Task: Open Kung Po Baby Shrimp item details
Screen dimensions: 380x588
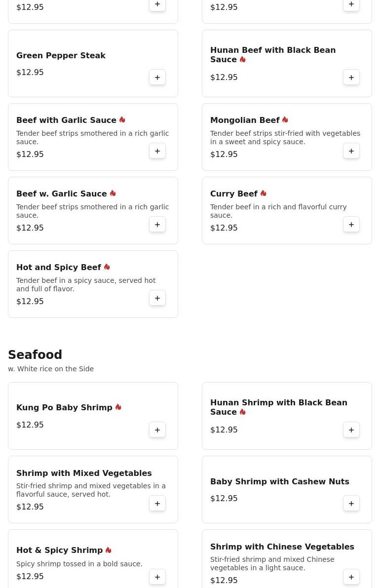Action: click(64, 408)
